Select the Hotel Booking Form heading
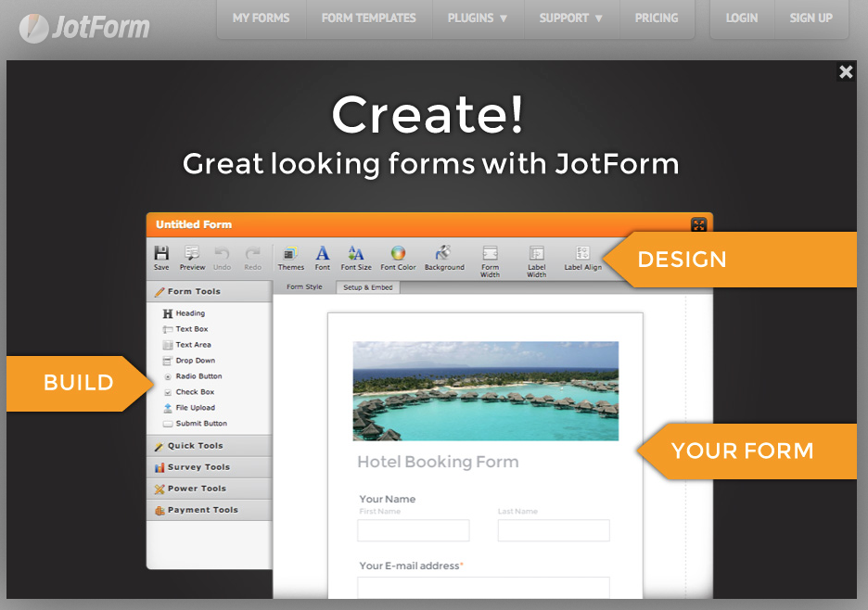Screen dimensions: 868x610 438,462
